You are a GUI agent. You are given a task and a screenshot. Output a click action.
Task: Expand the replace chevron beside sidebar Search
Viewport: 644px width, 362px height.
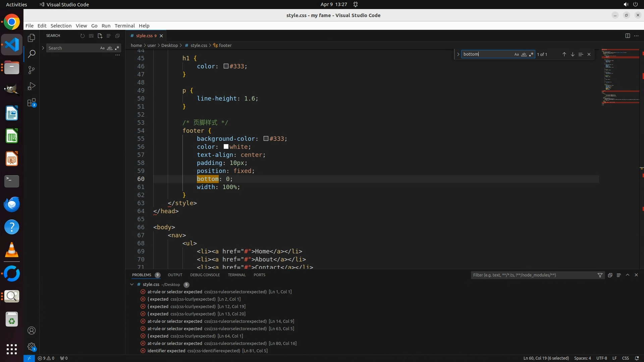43,48
